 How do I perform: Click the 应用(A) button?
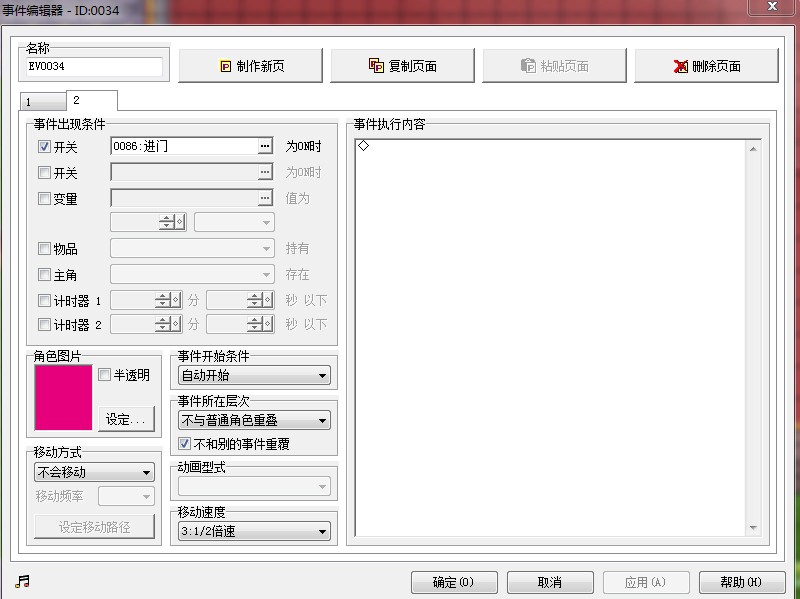(x=646, y=582)
